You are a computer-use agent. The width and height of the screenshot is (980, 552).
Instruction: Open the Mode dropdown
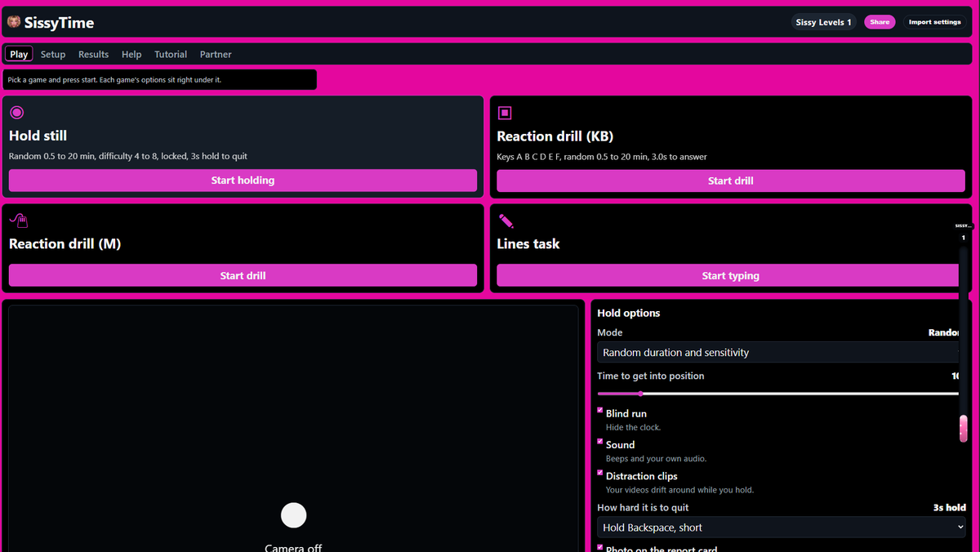pyautogui.click(x=780, y=353)
